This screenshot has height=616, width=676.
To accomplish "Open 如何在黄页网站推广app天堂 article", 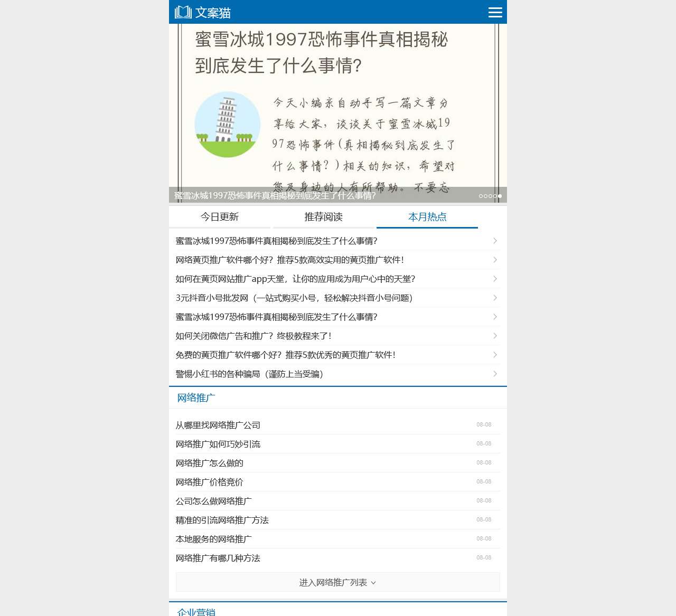I will [295, 279].
